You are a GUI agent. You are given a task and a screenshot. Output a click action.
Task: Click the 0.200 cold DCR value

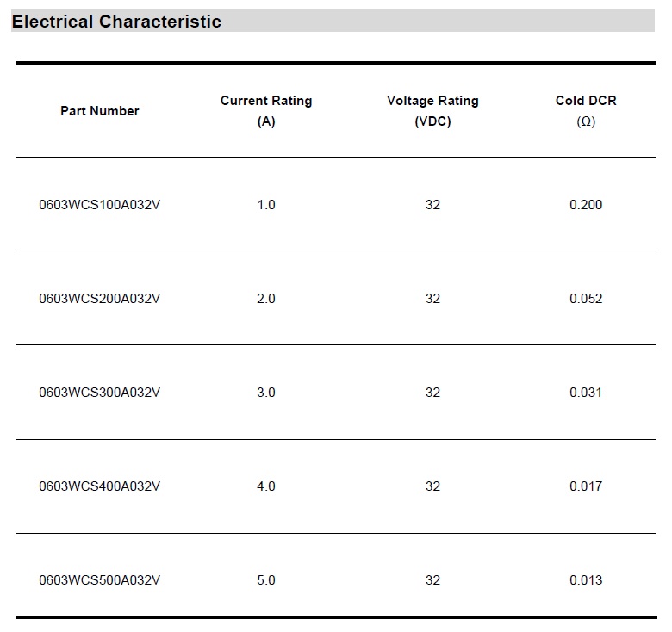586,205
